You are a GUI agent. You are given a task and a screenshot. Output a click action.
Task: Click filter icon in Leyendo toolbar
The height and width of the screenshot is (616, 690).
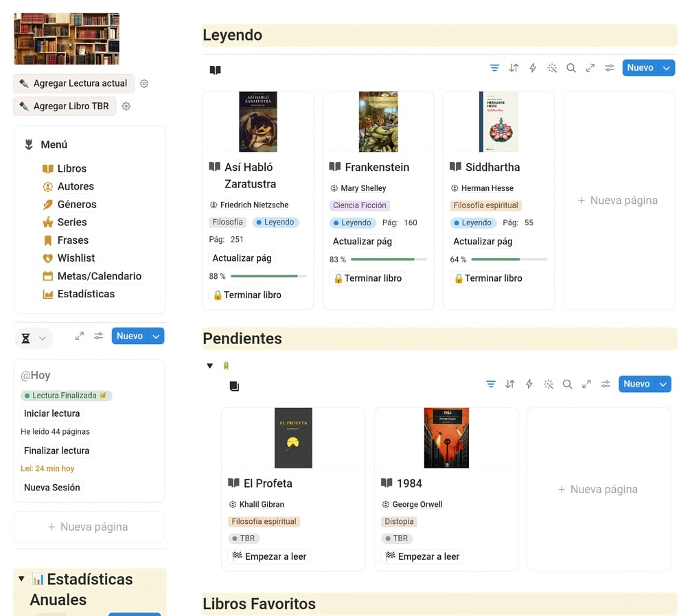(x=494, y=68)
